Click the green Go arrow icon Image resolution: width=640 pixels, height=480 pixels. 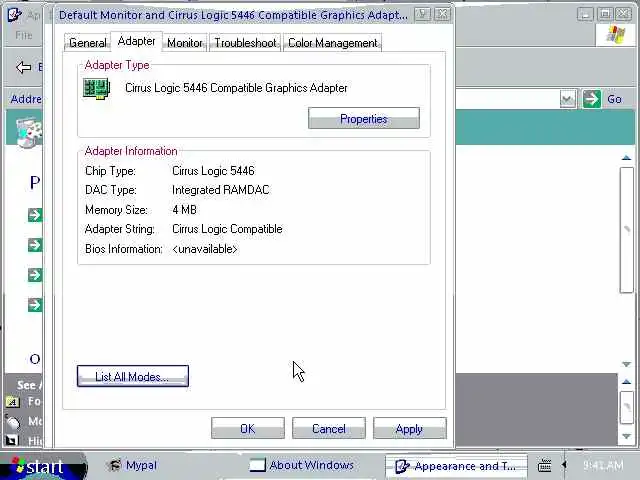[592, 99]
